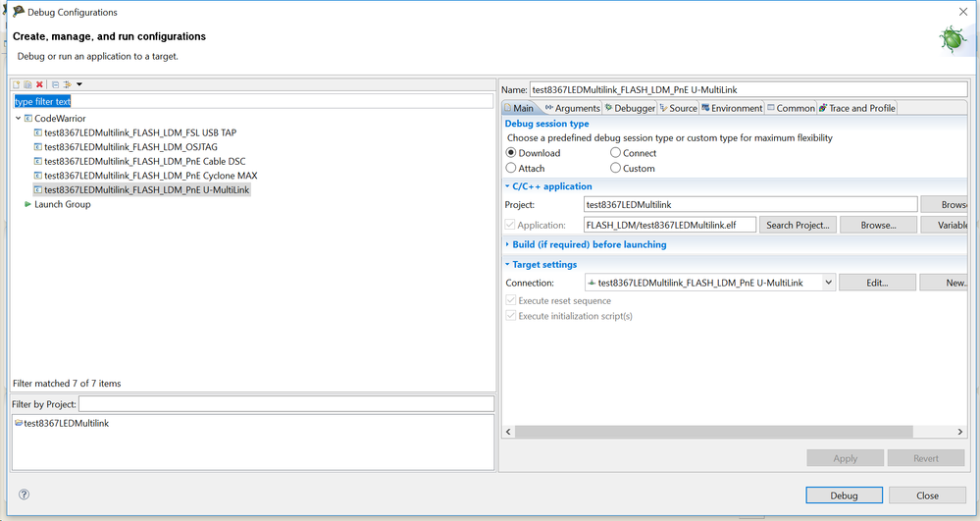
Task: Select test8367LEDMultilink in the project list
Action: pos(67,424)
